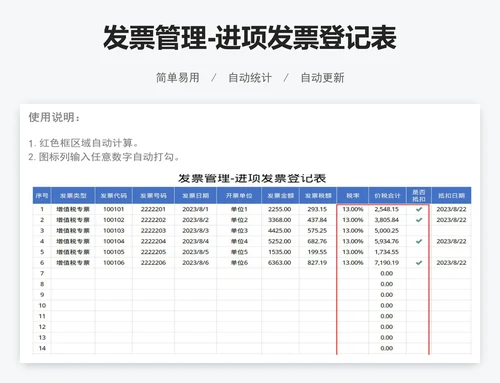Screen dimensions: 500x383
Task: Click the 0.00 total in row 7
Action: [387, 273]
